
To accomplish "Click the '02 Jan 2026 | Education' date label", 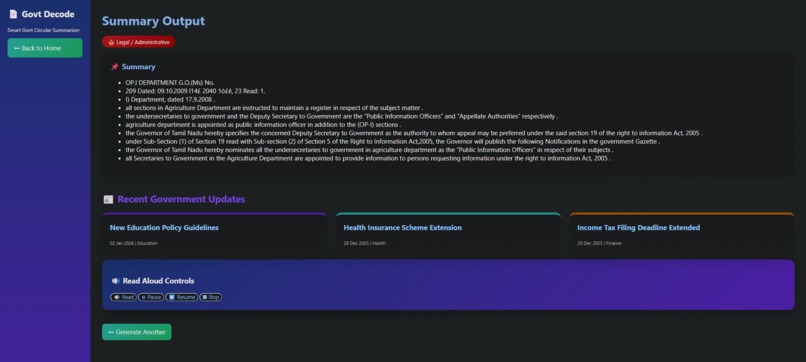I will click(134, 243).
